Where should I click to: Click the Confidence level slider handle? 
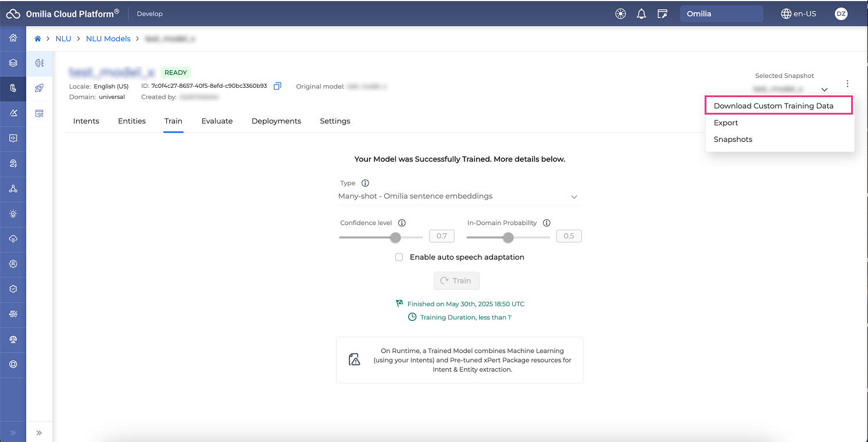(395, 237)
